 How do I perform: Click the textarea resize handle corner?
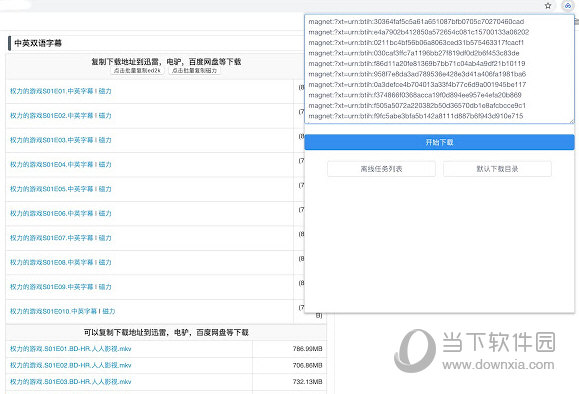point(572,121)
